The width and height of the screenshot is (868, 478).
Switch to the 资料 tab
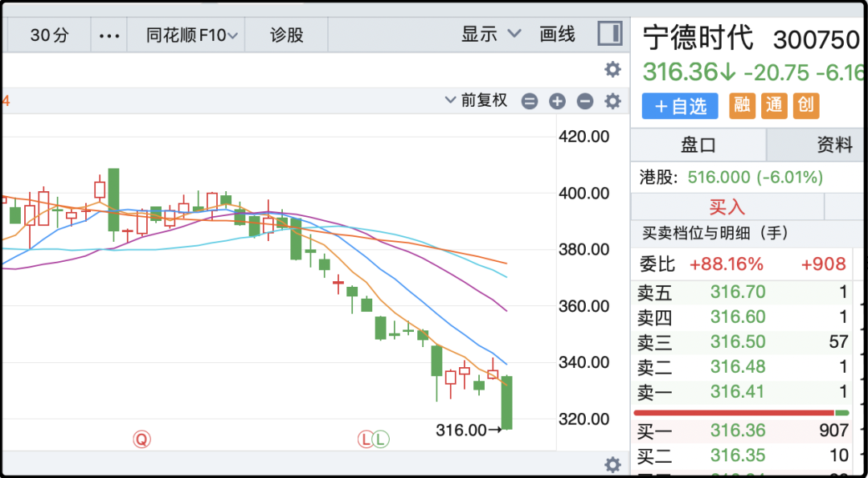(835, 145)
